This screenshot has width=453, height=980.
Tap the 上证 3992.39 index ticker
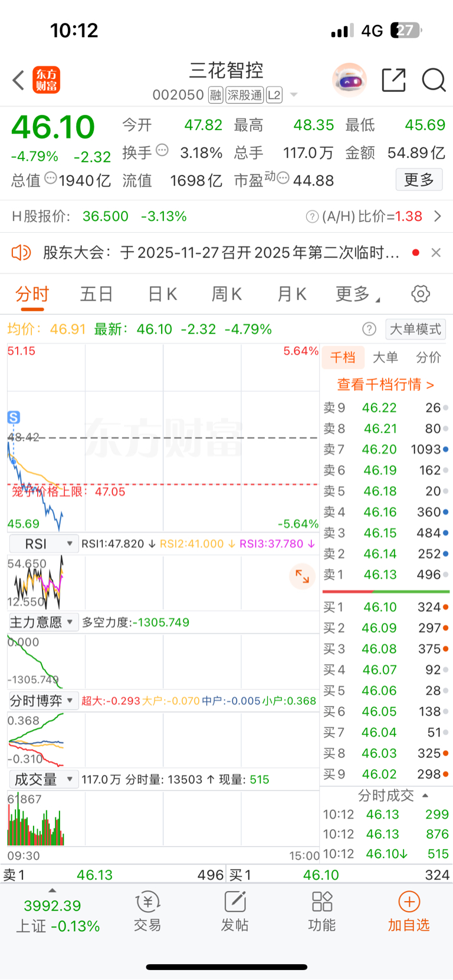pyautogui.click(x=57, y=916)
